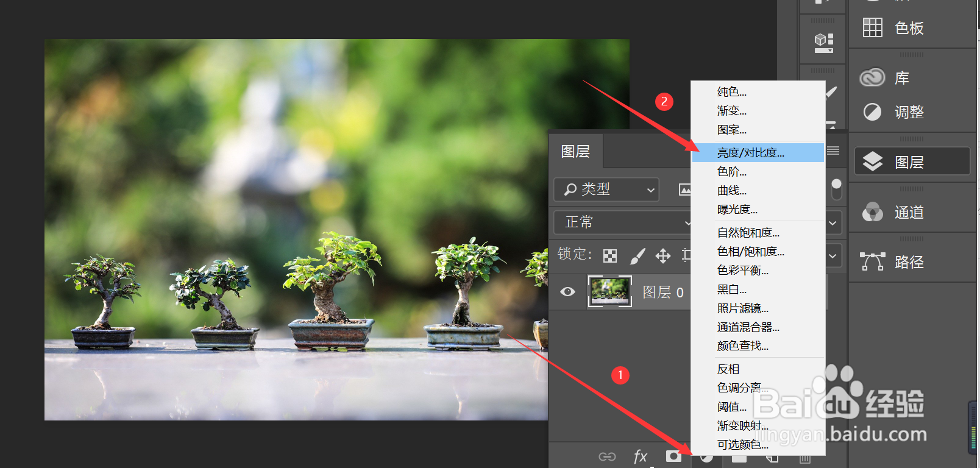The image size is (980, 468).
Task: Click the link layers icon
Action: [x=607, y=456]
